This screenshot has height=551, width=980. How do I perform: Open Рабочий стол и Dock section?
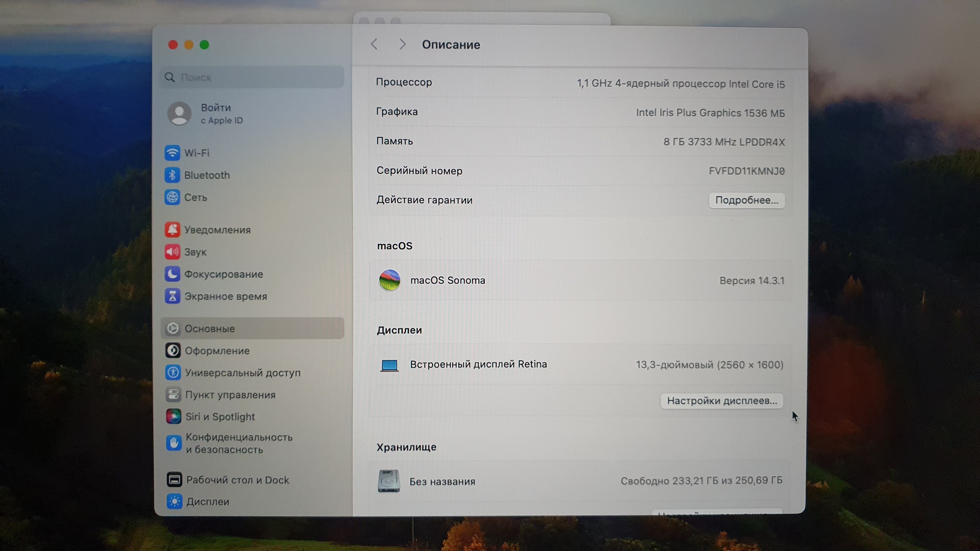click(237, 480)
